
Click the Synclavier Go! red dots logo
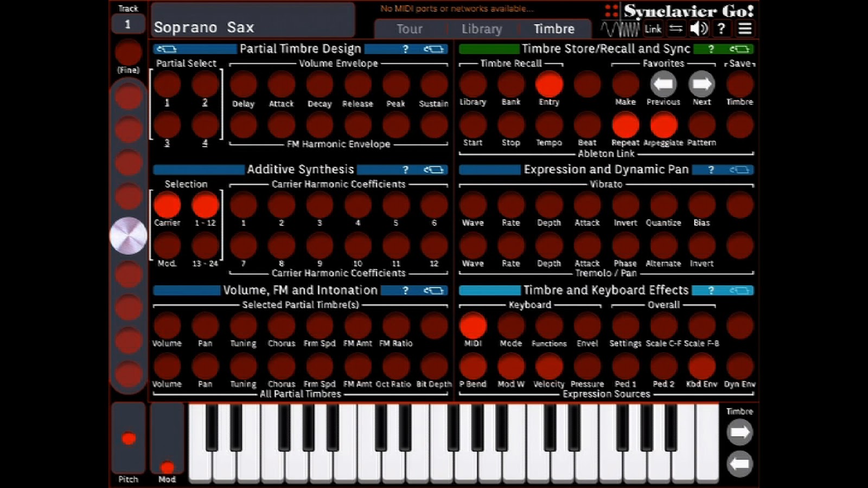tap(611, 11)
